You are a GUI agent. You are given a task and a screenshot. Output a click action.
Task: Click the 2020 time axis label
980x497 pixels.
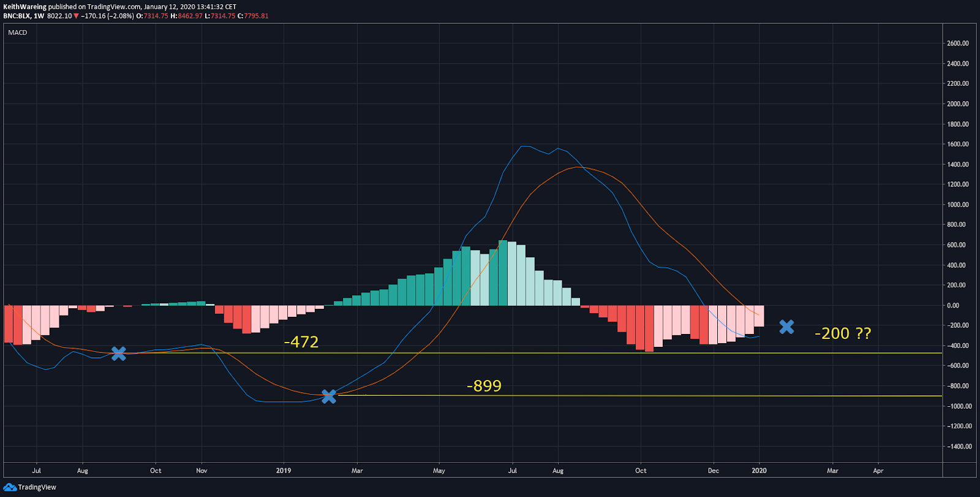[x=759, y=471]
